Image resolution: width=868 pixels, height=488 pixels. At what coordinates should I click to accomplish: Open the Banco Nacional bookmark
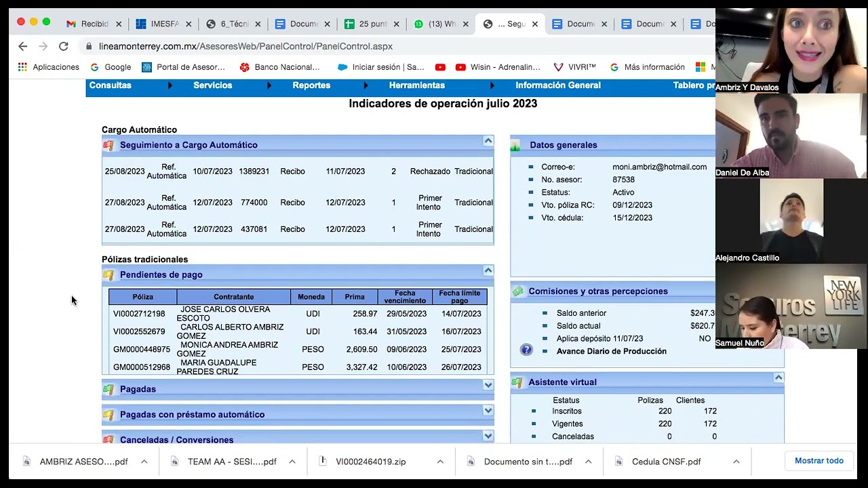pos(279,67)
